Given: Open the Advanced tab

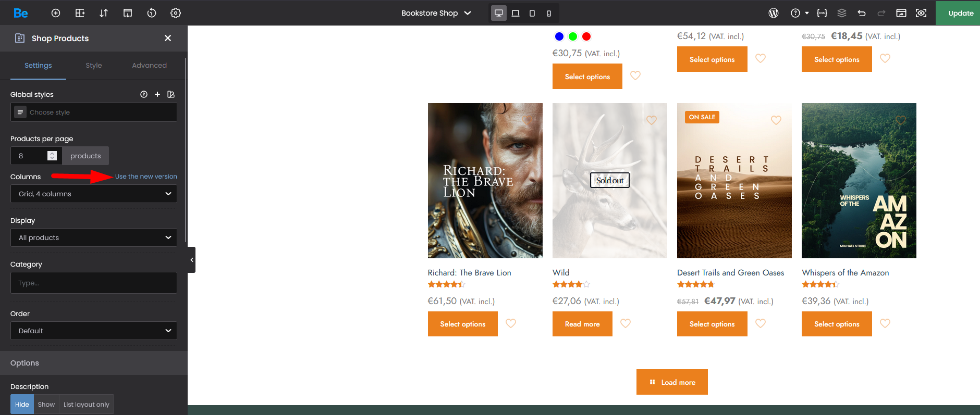Looking at the screenshot, I should (x=149, y=65).
